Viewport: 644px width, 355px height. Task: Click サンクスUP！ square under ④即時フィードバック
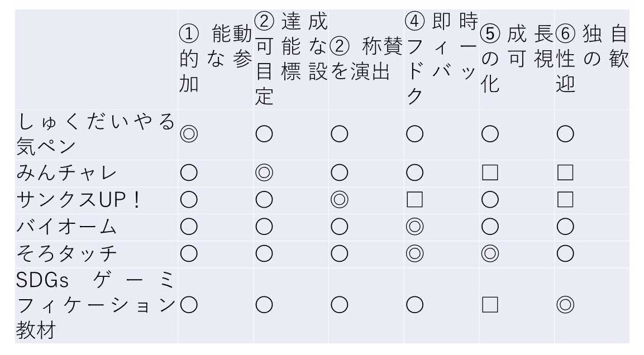(x=414, y=199)
